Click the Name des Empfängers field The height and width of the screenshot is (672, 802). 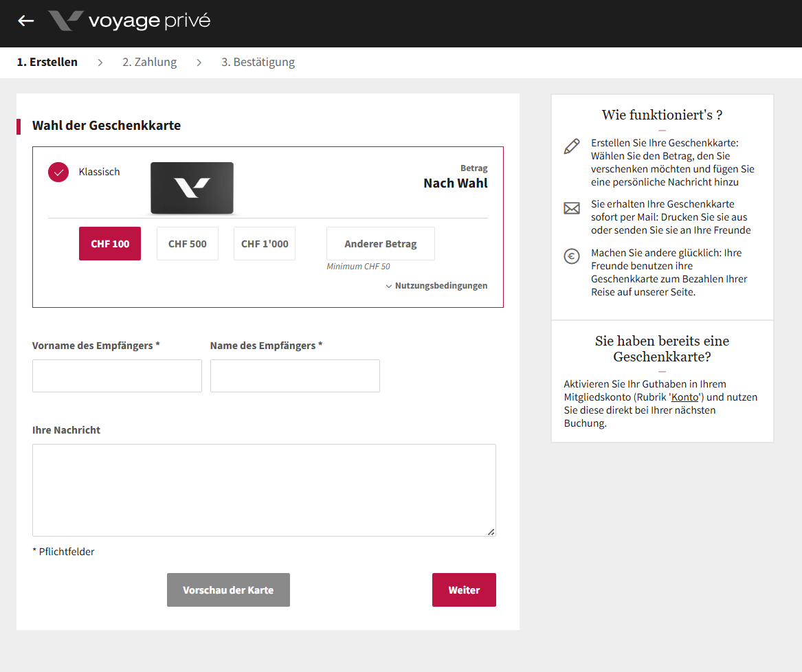pos(295,376)
